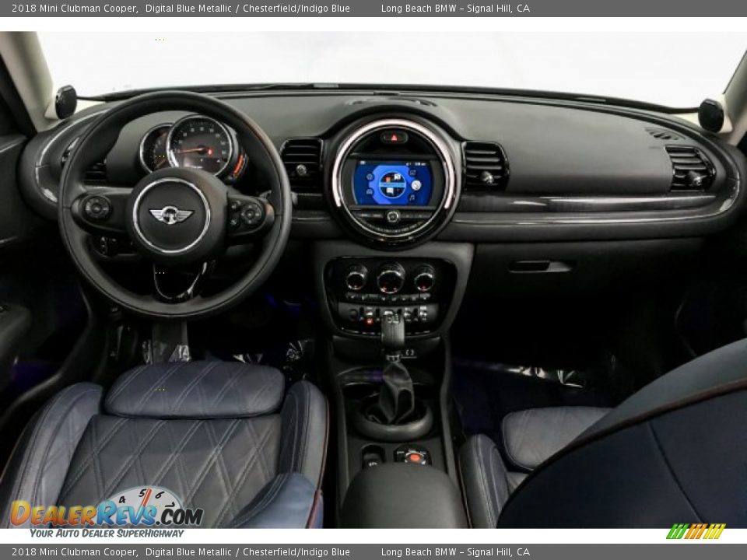
Task: Open the climate control temperature knob menu
Action: coord(356,278)
